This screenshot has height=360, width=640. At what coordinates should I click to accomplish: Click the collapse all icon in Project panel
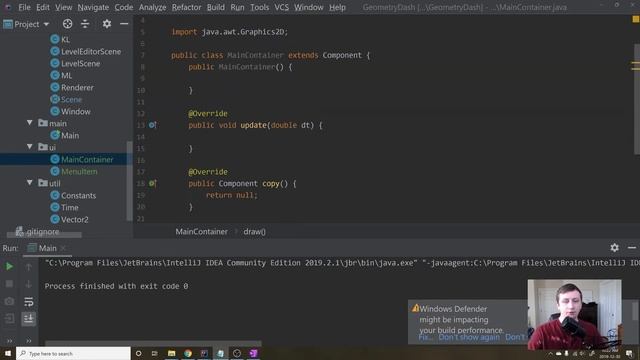[x=85, y=24]
